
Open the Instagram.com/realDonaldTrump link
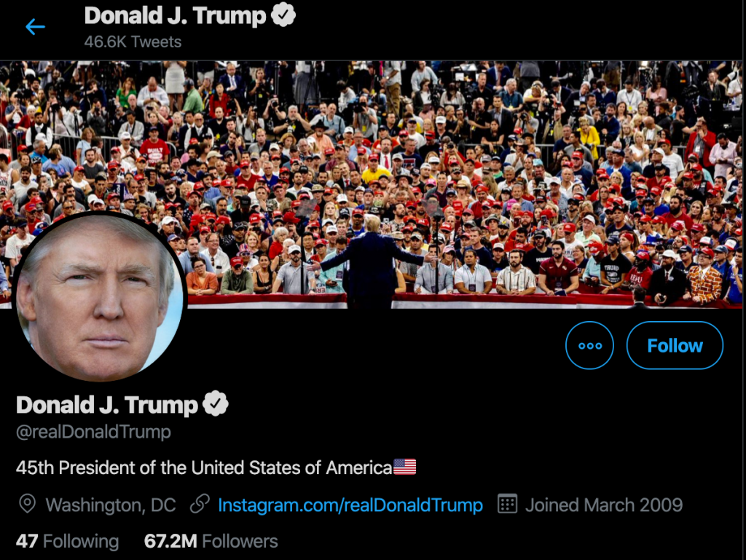tap(350, 505)
